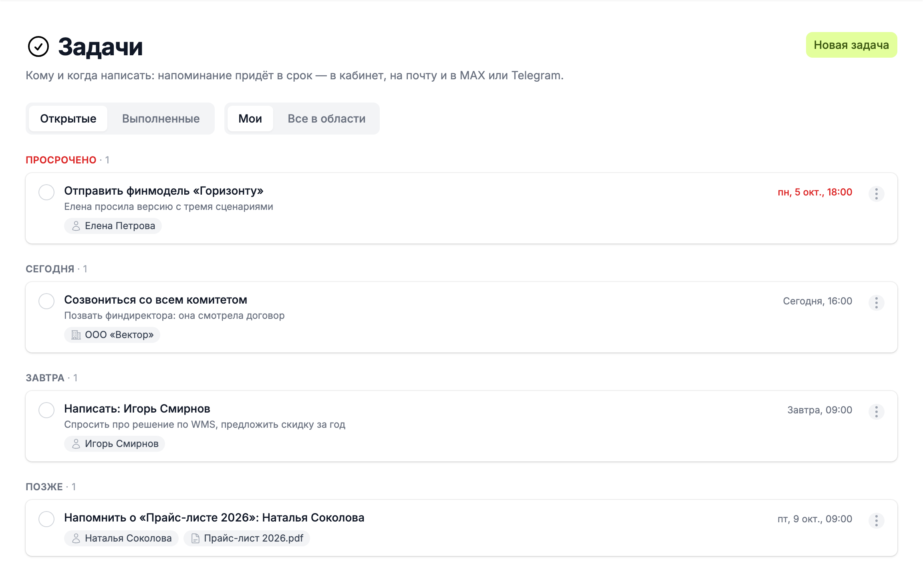Mark «Напомнить о Прайс-листе 2026» as done
This screenshot has height=588, width=923.
coord(46,519)
